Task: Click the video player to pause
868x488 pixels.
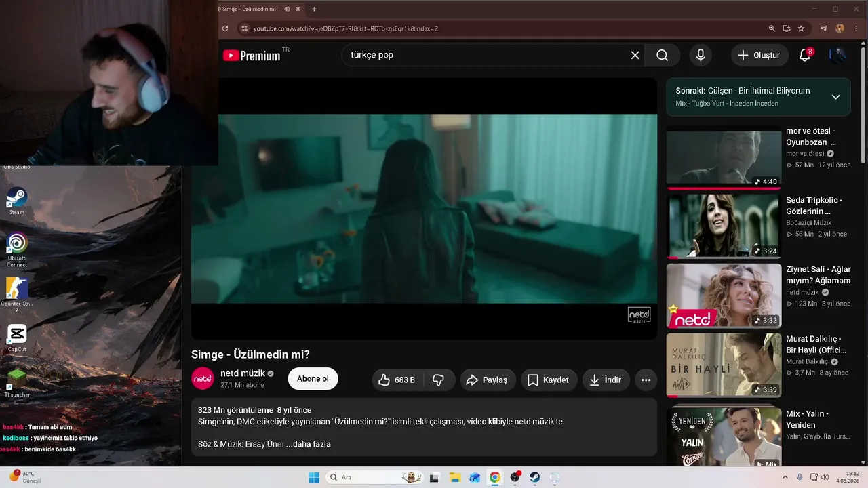Action: [424, 208]
